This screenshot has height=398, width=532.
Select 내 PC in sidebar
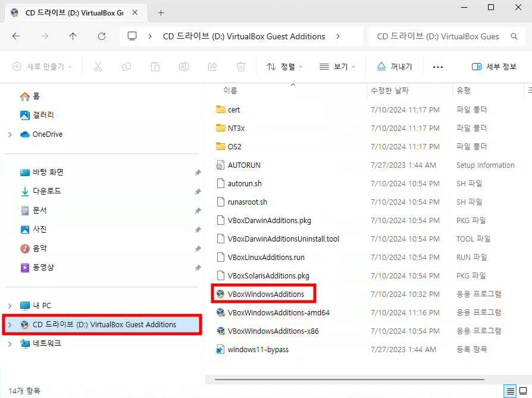coord(35,305)
